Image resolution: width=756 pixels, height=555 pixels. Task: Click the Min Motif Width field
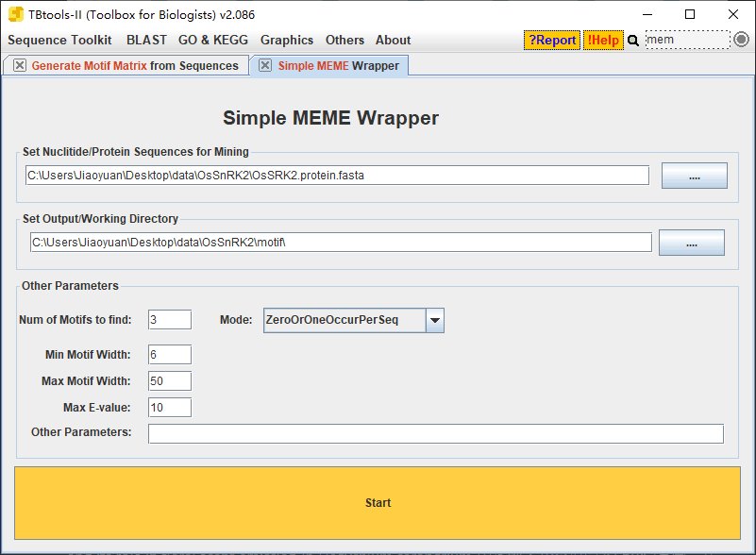pyautogui.click(x=170, y=355)
